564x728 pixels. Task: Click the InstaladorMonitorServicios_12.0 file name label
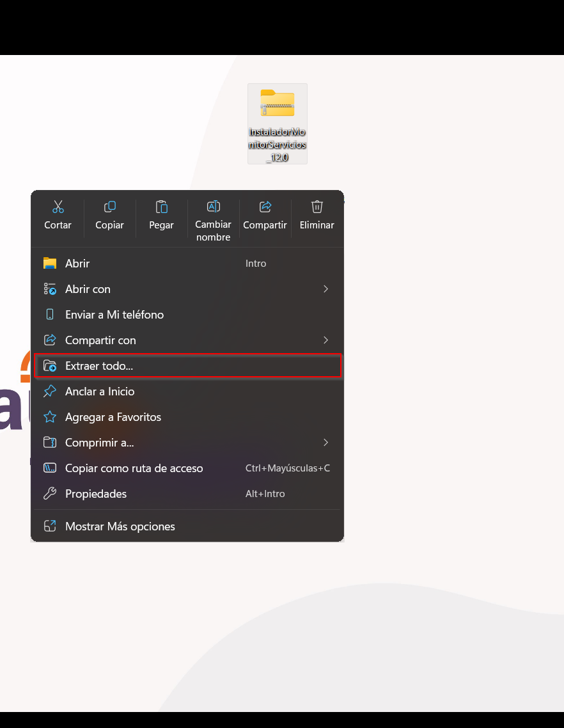[277, 145]
